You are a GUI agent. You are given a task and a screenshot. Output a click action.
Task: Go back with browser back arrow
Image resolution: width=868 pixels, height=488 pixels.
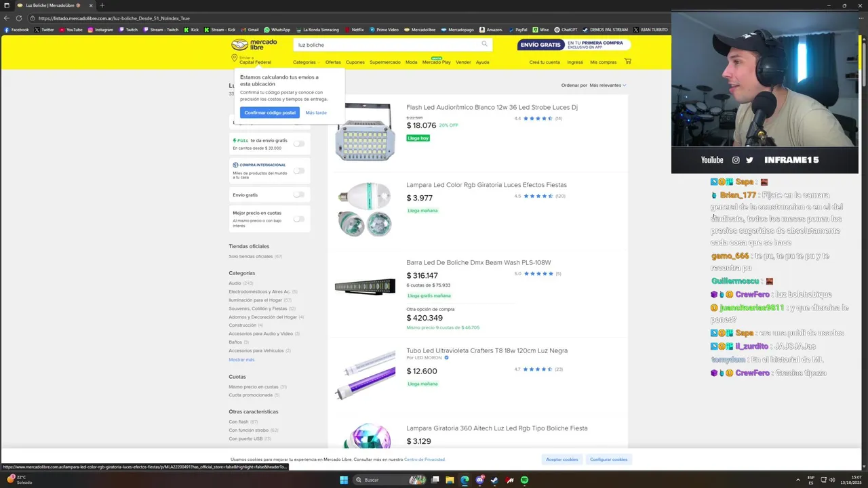(7, 18)
